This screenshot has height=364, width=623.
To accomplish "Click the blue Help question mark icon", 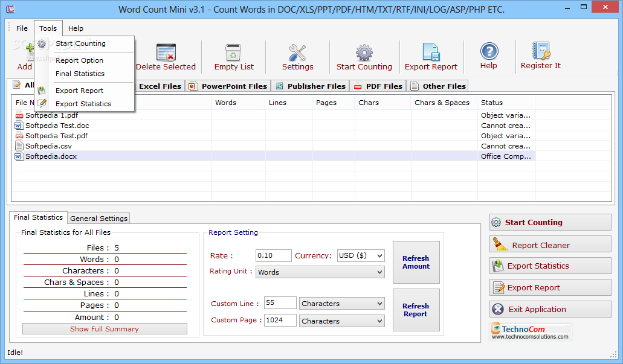I will point(489,51).
